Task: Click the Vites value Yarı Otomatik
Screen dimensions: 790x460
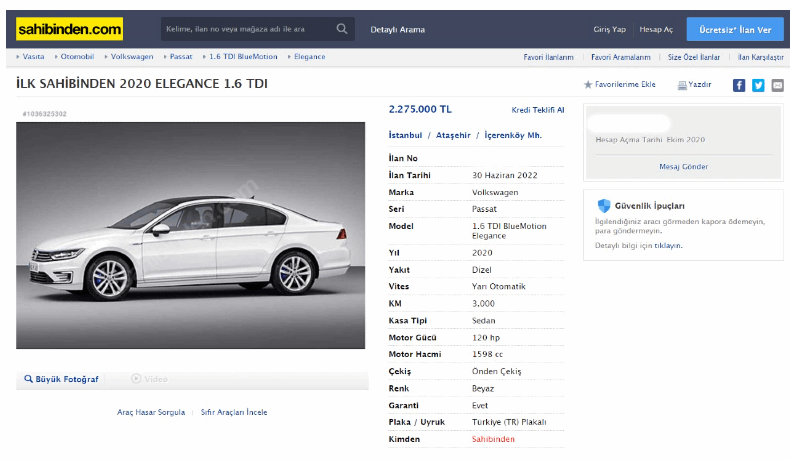Action: (x=499, y=287)
